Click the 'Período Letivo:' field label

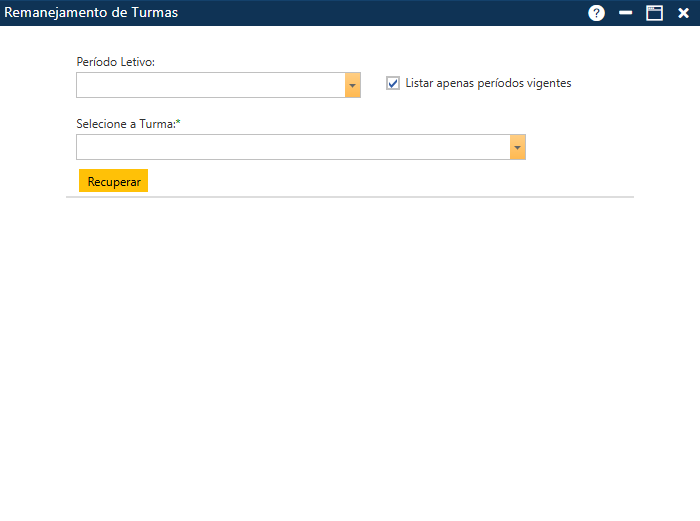[115, 62]
